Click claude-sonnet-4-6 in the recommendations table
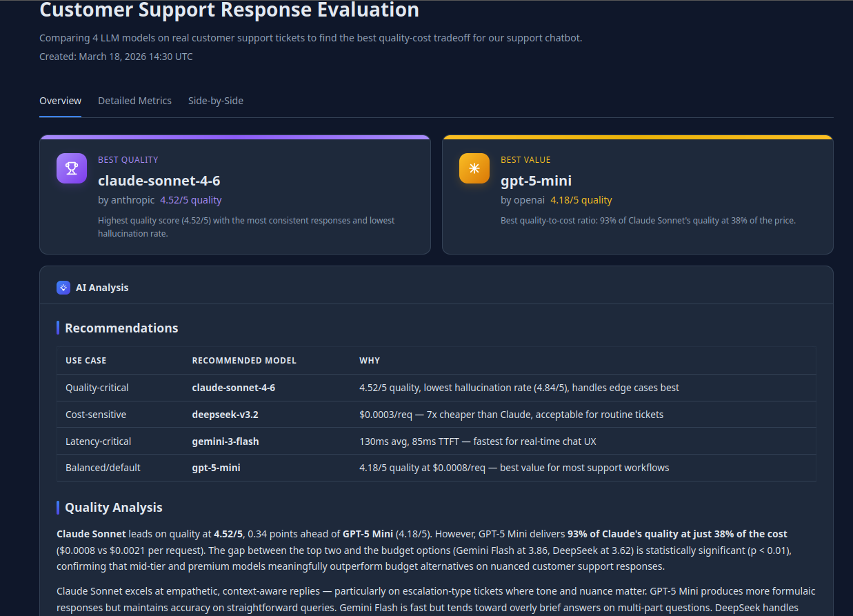This screenshot has height=616, width=853. click(234, 388)
